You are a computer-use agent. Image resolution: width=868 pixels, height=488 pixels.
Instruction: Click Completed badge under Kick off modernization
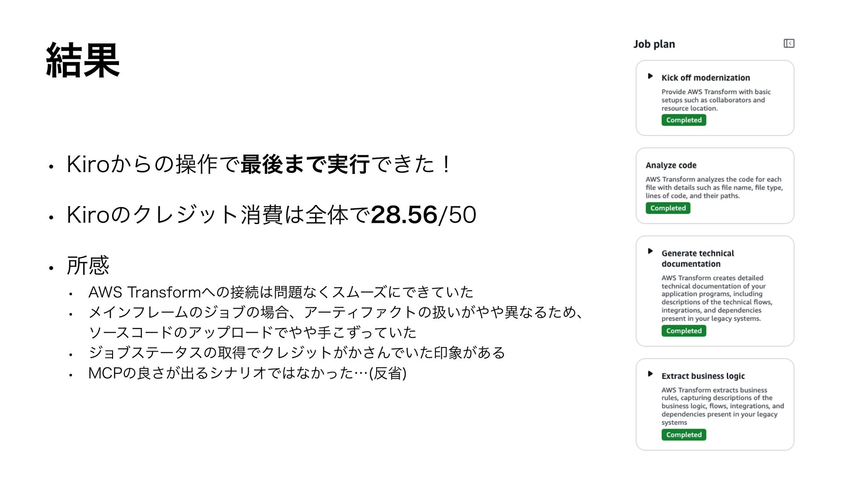click(x=684, y=120)
